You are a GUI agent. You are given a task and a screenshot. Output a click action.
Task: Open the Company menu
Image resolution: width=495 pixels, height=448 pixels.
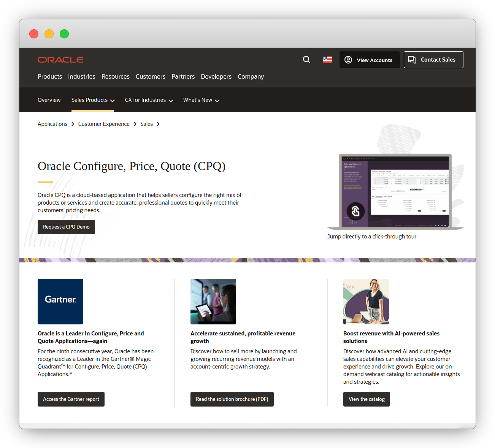[251, 76]
